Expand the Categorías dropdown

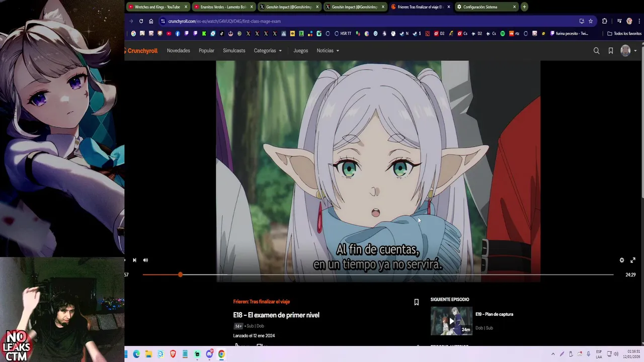[x=268, y=51]
